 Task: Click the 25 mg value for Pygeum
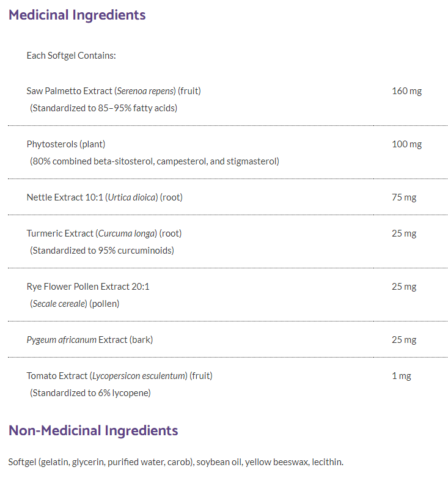tap(404, 340)
